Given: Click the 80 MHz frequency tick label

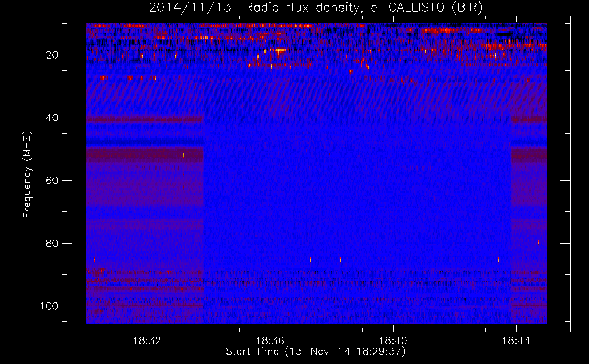Looking at the screenshot, I should pyautogui.click(x=52, y=243).
